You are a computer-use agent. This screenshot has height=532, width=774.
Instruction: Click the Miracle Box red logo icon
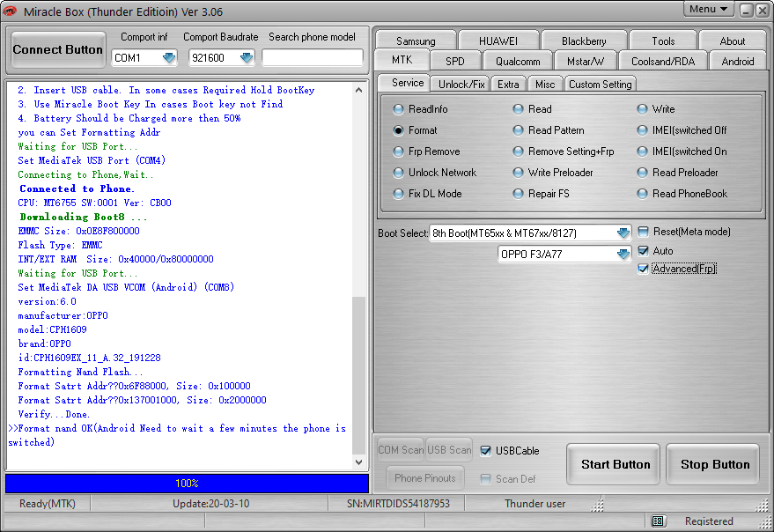[10, 11]
